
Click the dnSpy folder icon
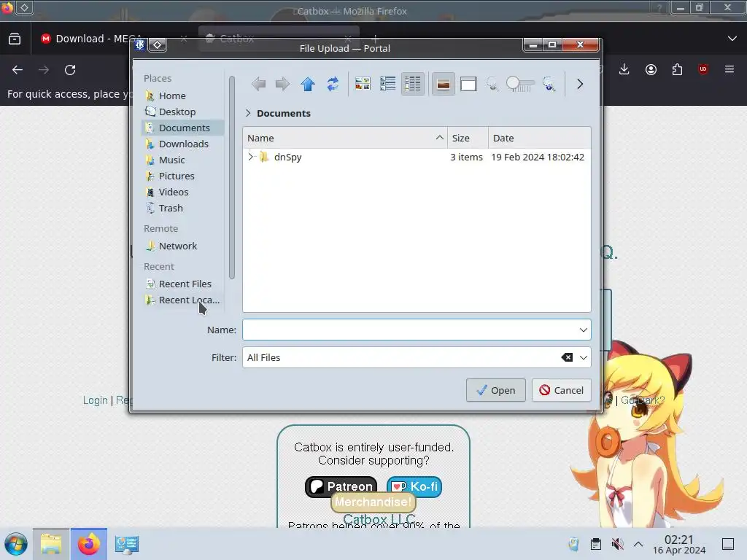click(264, 157)
